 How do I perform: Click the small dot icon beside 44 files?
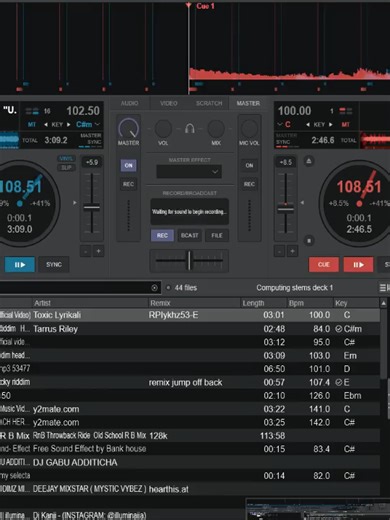coord(168,288)
